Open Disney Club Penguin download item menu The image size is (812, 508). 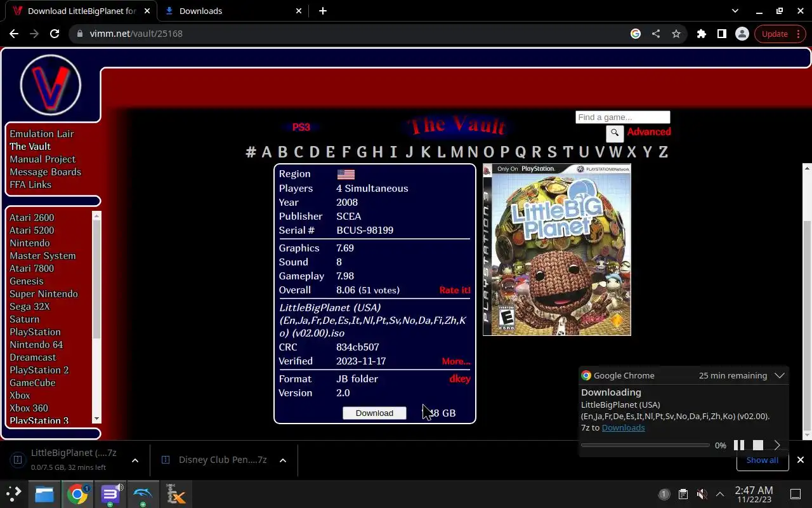[283, 460]
